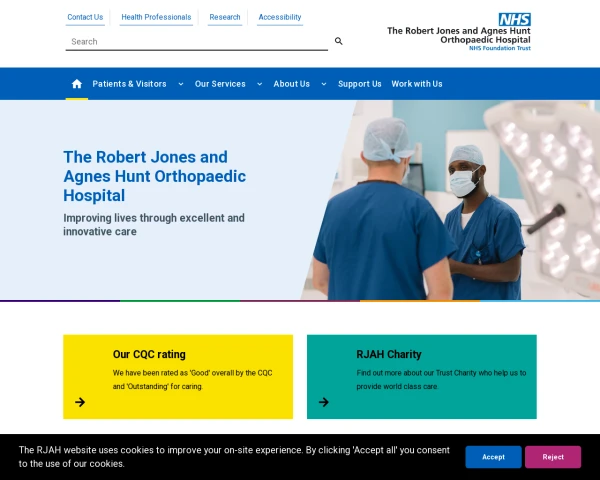
Task: Click inside the Search input field
Action: (197, 41)
